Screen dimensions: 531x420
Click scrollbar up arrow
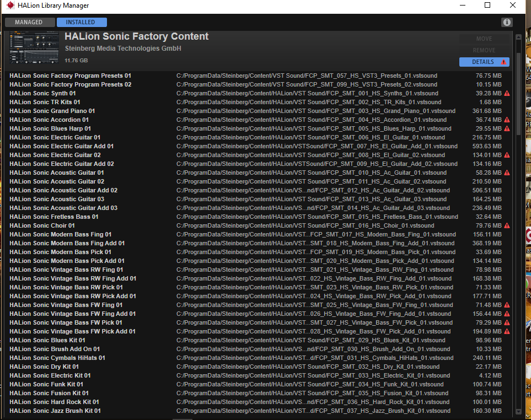tap(518, 37)
